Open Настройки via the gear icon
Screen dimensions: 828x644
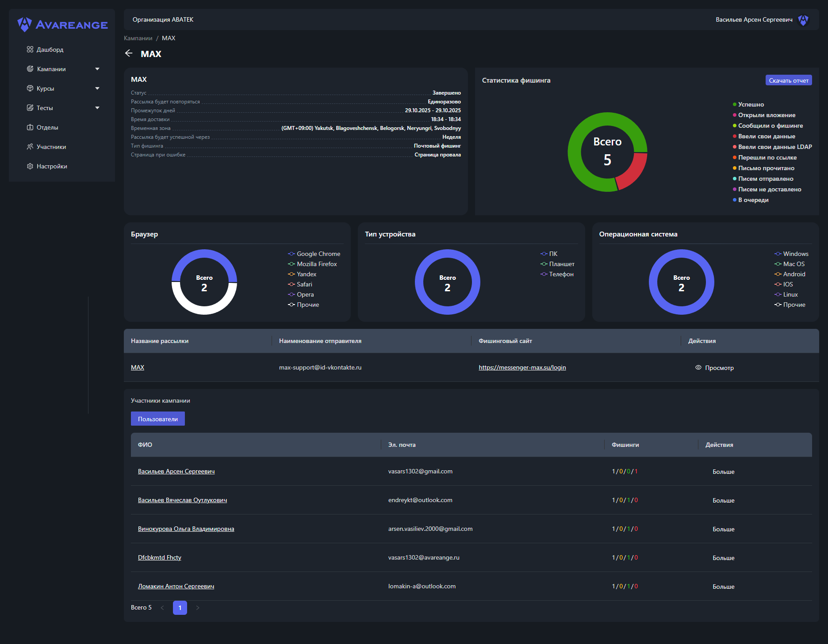coord(30,166)
